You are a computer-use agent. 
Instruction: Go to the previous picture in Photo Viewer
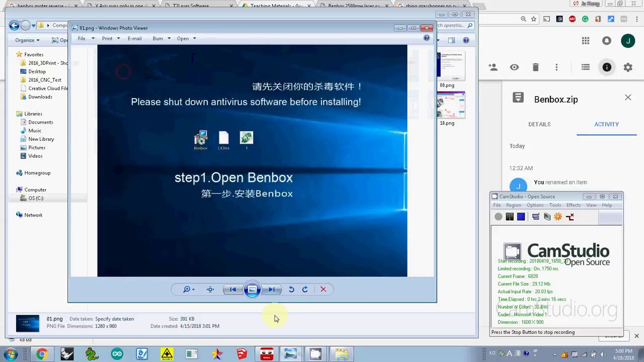[232, 289]
